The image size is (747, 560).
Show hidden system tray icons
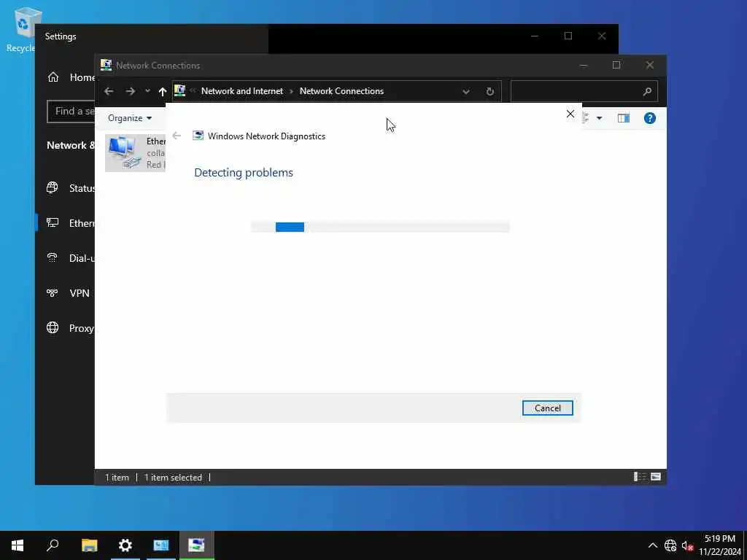click(653, 545)
